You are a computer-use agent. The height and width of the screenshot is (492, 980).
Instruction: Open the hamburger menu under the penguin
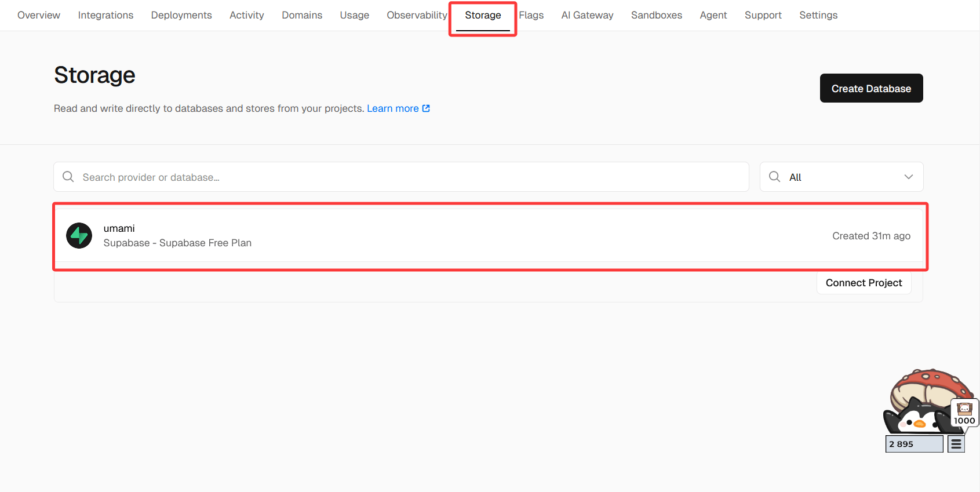click(x=956, y=444)
